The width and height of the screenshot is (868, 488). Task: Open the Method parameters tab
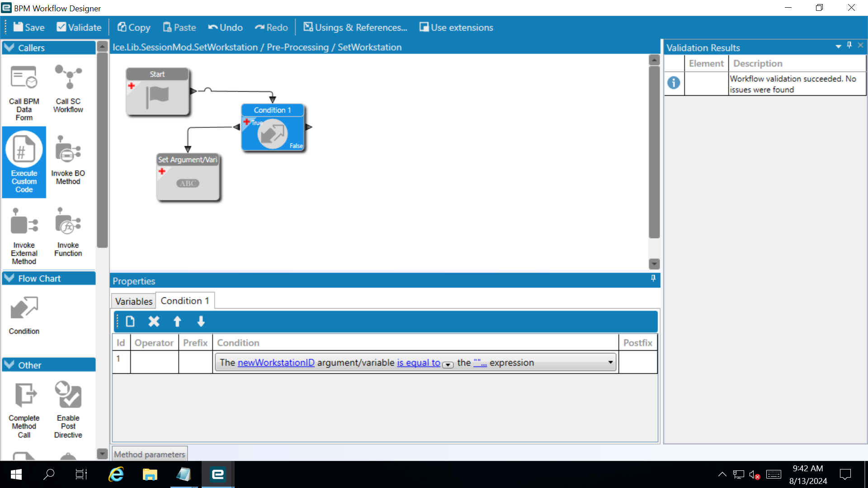149,454
